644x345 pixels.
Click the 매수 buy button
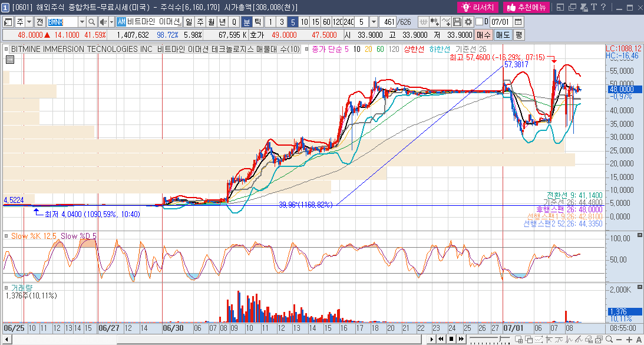click(483, 35)
